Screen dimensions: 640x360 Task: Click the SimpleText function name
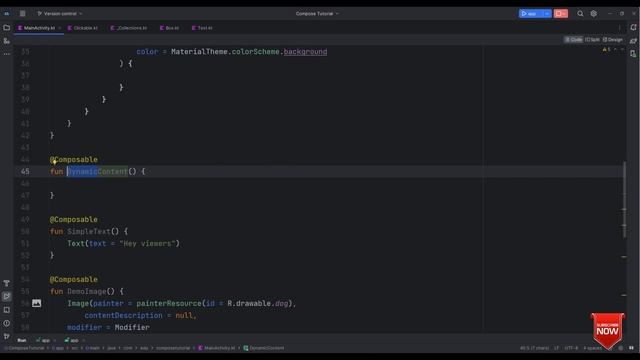pyautogui.click(x=89, y=231)
